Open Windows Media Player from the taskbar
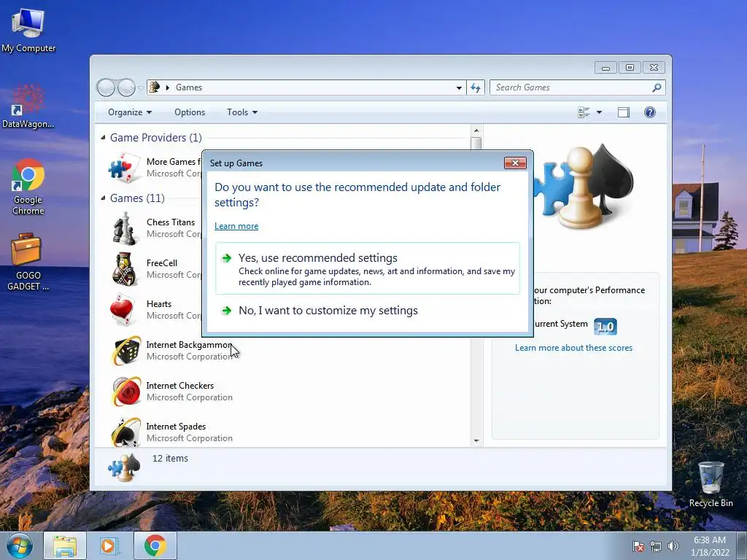747x560 pixels. (109, 545)
